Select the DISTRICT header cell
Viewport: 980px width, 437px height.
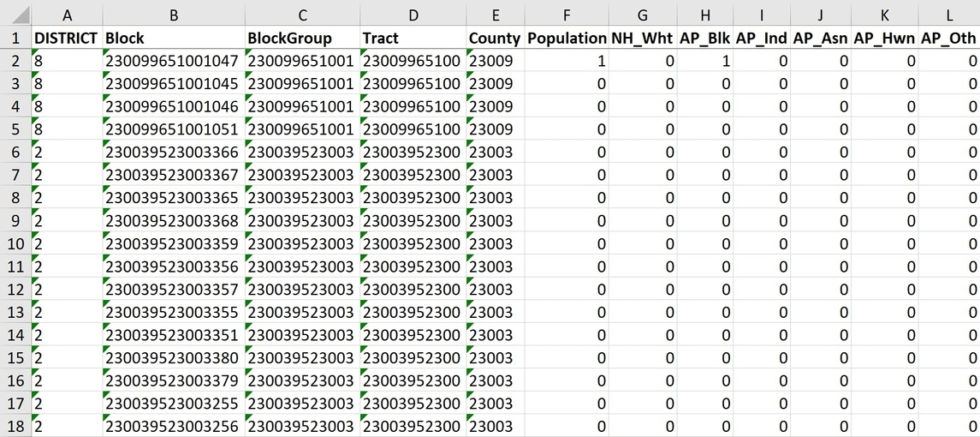point(67,39)
